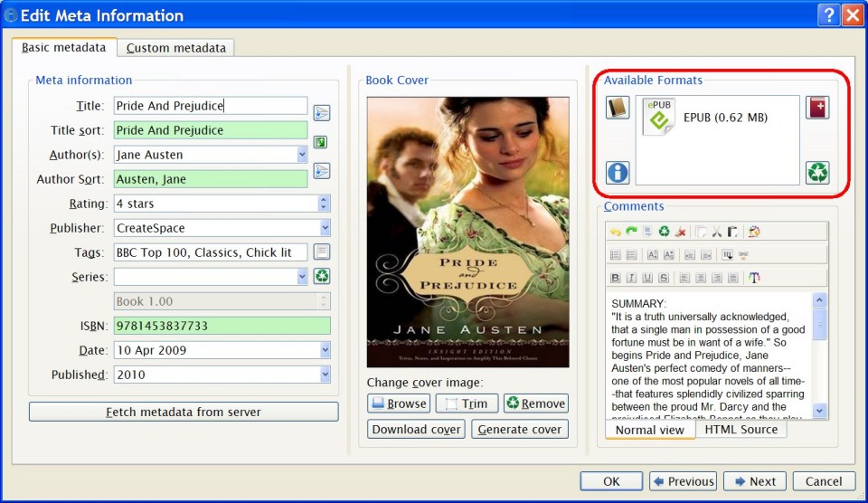
Task: Click the ISBN field
Action: coord(222,326)
